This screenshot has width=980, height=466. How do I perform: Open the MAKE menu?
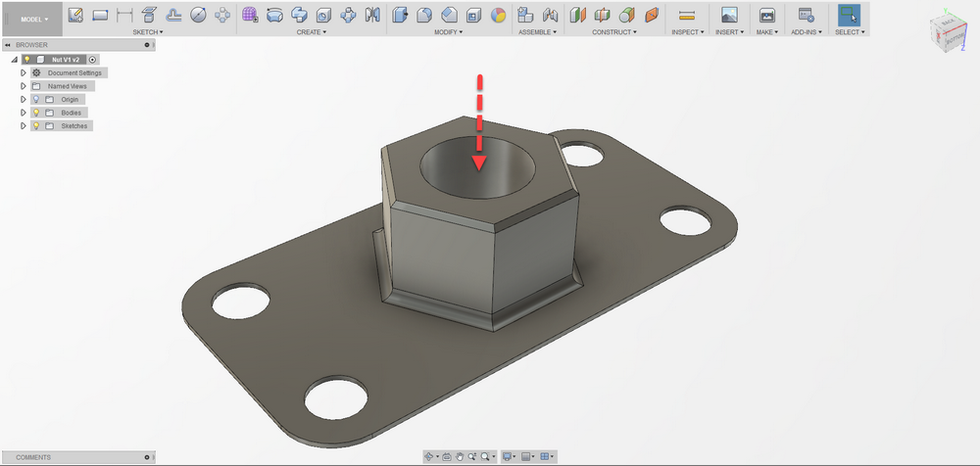767,32
